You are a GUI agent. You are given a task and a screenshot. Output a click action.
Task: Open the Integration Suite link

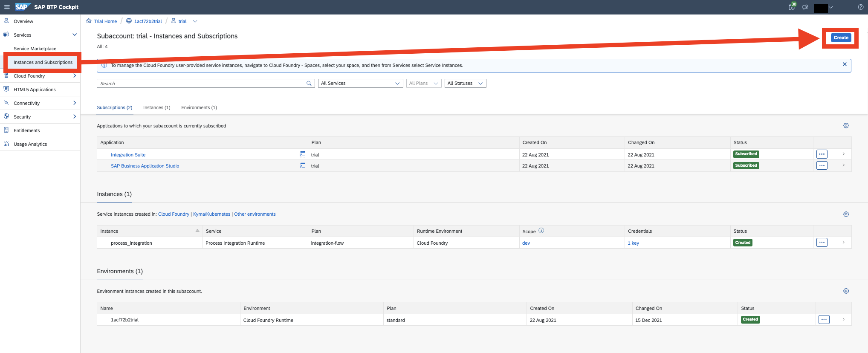click(x=128, y=155)
